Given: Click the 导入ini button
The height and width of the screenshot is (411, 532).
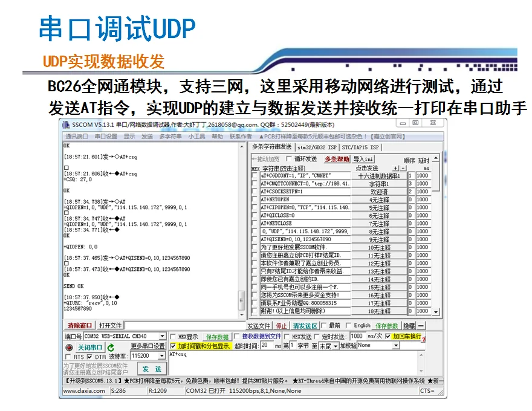Looking at the screenshot, I should pyautogui.click(x=363, y=159).
